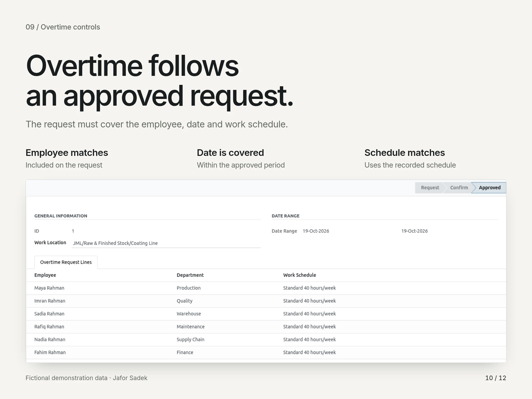Click the Supply Chain department cell
This screenshot has width=532, height=399.
[190, 339]
